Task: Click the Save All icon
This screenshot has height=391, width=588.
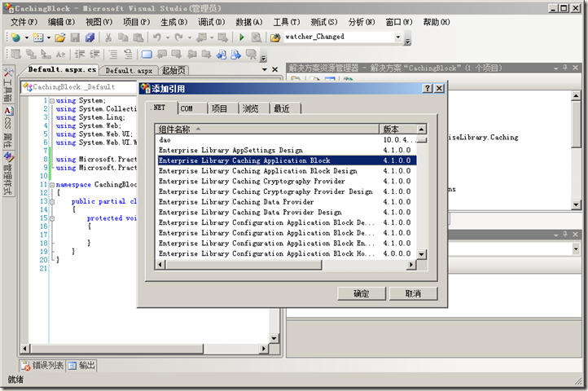Action: tap(90, 37)
